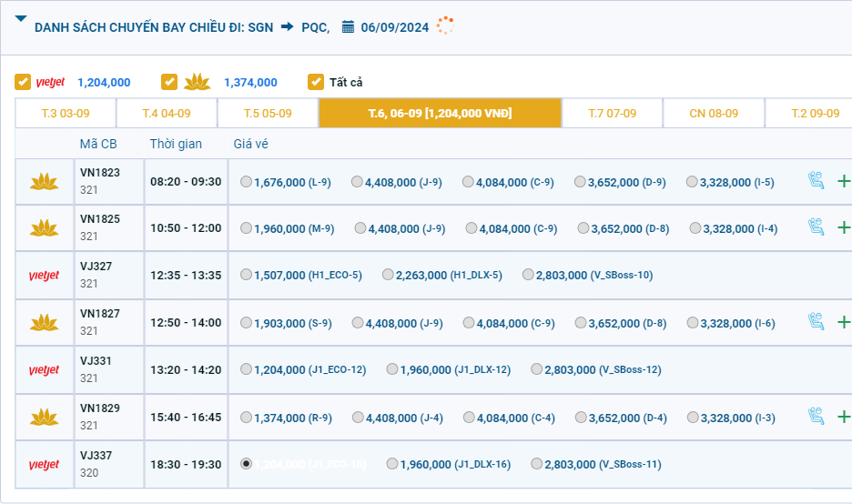Screen dimensions: 852x504
Task: Click the 'Thời gian' column header
Action: pos(176,144)
